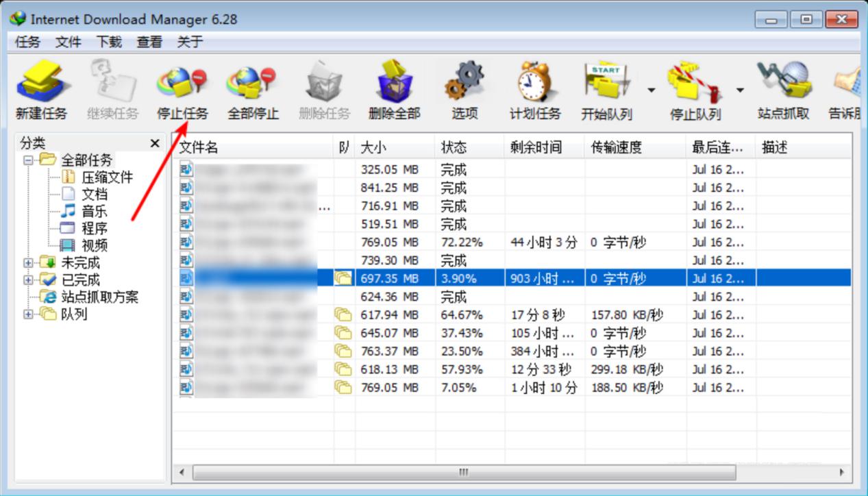Viewport: 868px width, 496px height.
Task: Open the 文件 menu
Action: (x=68, y=42)
